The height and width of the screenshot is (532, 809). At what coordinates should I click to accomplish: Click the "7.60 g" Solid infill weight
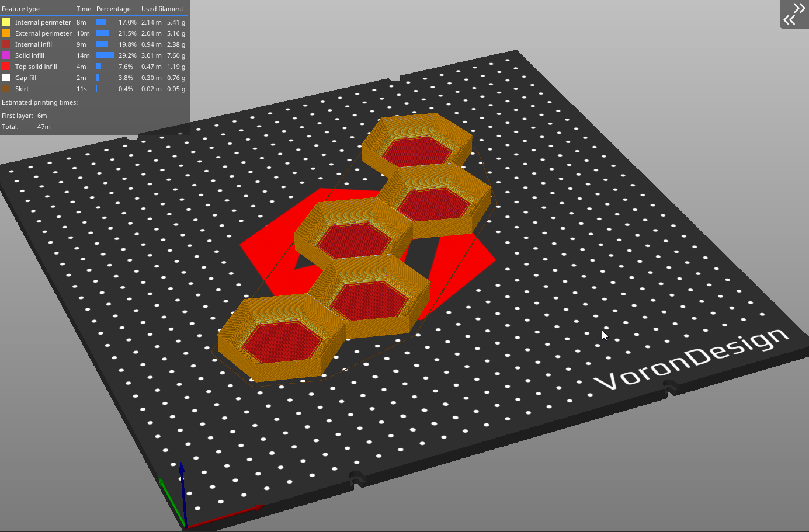tap(176, 55)
